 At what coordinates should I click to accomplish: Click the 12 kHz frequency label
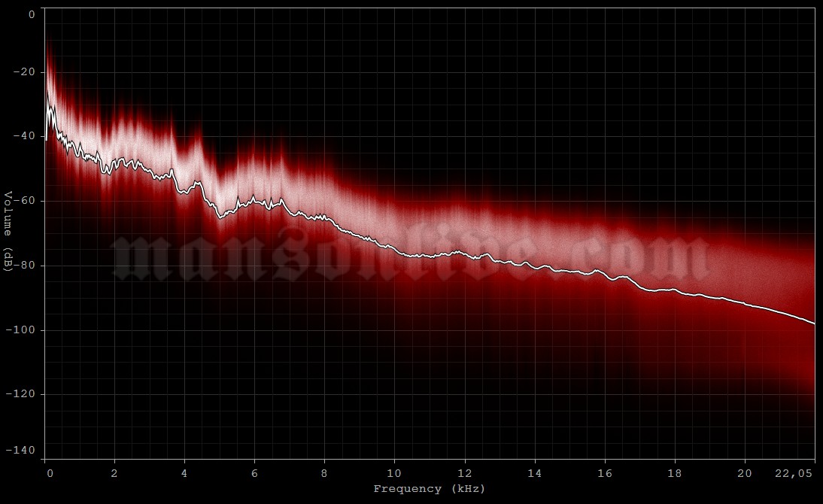(464, 472)
